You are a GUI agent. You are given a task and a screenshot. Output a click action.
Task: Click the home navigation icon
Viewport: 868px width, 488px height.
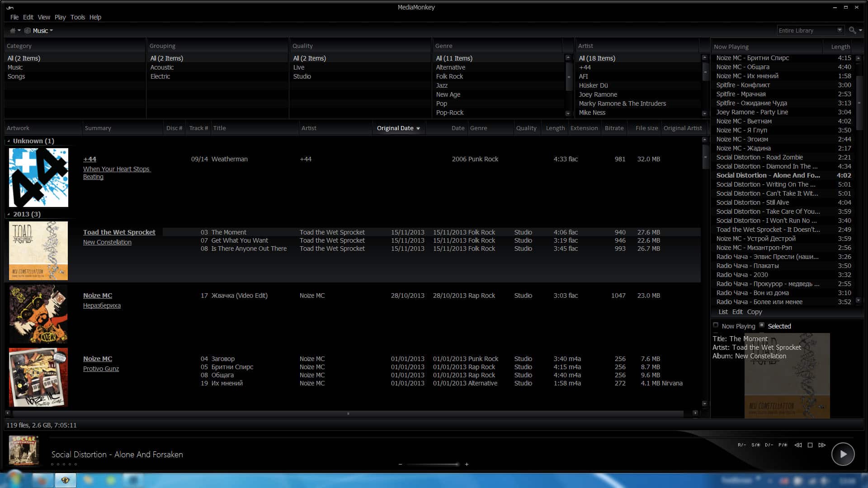coord(13,31)
